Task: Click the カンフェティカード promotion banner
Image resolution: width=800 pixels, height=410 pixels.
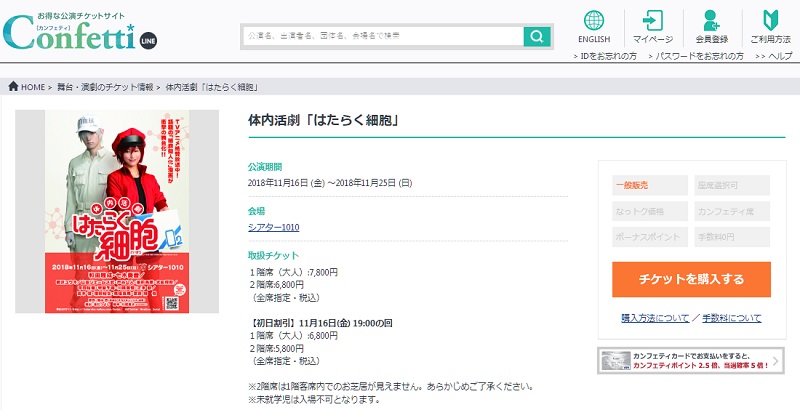Action: point(691,361)
